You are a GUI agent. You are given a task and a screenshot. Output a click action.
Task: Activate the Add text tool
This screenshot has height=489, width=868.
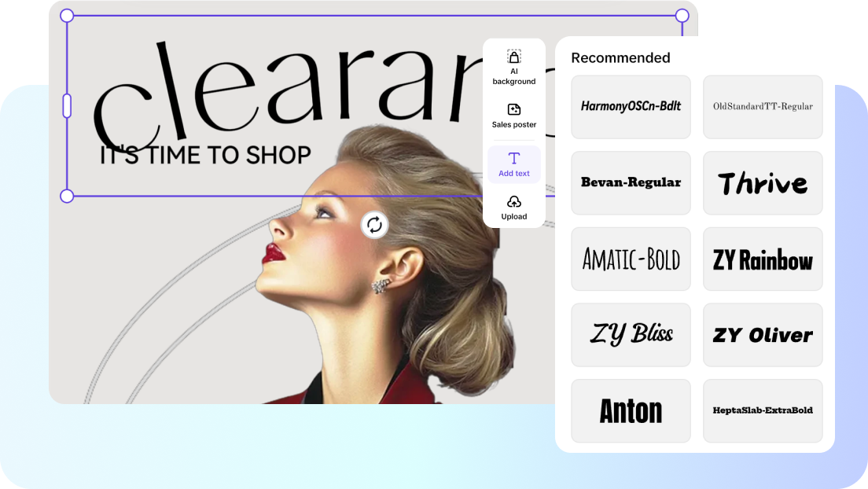tap(514, 166)
